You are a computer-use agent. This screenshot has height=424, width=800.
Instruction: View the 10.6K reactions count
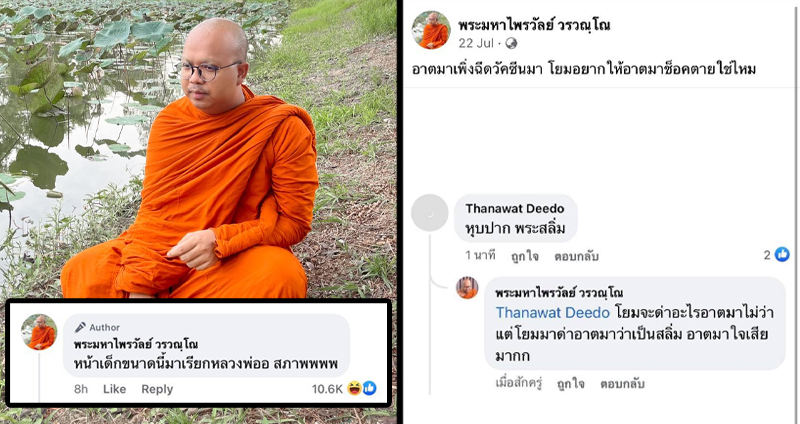click(x=328, y=389)
